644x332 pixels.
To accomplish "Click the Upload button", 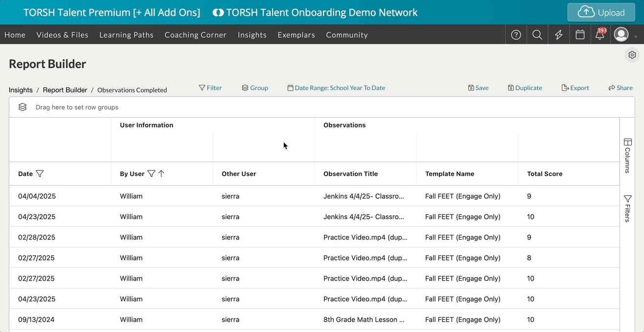I will pos(601,12).
